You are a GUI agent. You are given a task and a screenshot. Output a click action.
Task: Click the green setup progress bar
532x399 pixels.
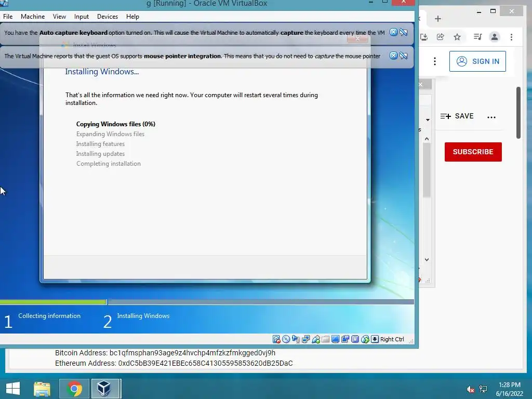[54, 302]
